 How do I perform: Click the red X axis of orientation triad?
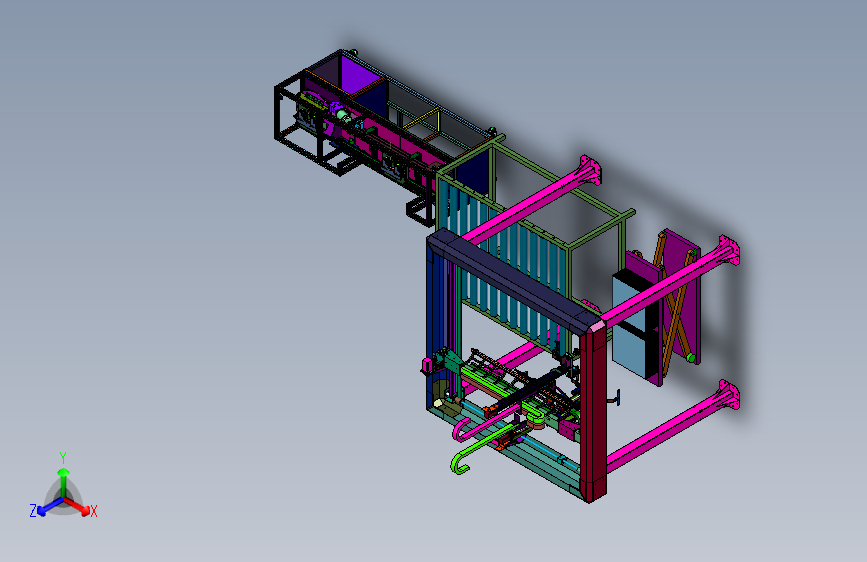[77, 506]
